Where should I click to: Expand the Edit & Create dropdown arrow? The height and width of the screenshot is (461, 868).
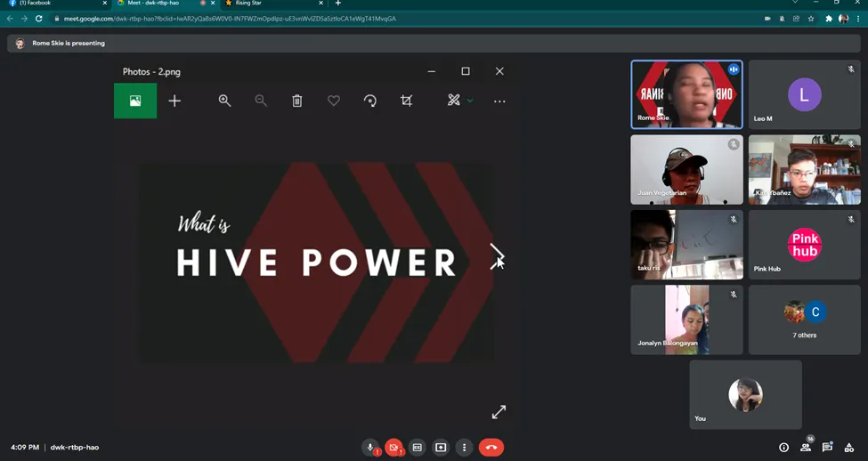coord(470,101)
